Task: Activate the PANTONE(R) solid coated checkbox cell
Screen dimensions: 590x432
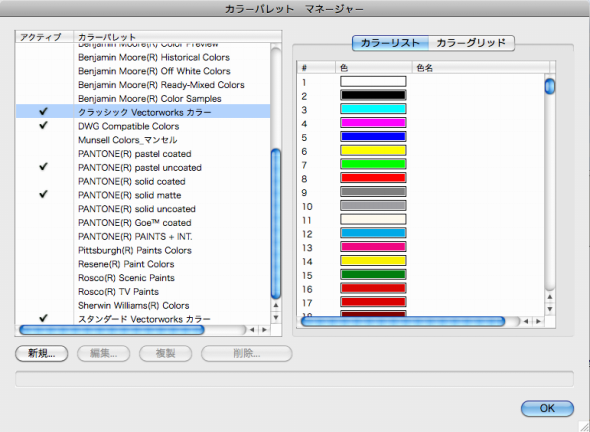Action: click(44, 181)
